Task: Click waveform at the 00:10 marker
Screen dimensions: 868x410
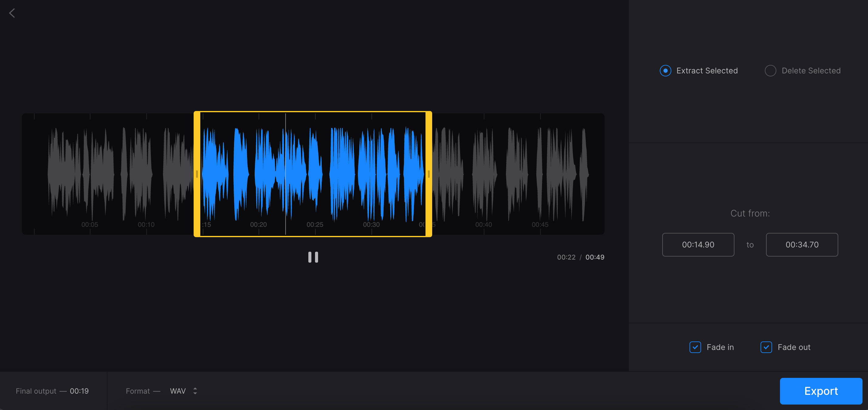Action: click(x=146, y=174)
